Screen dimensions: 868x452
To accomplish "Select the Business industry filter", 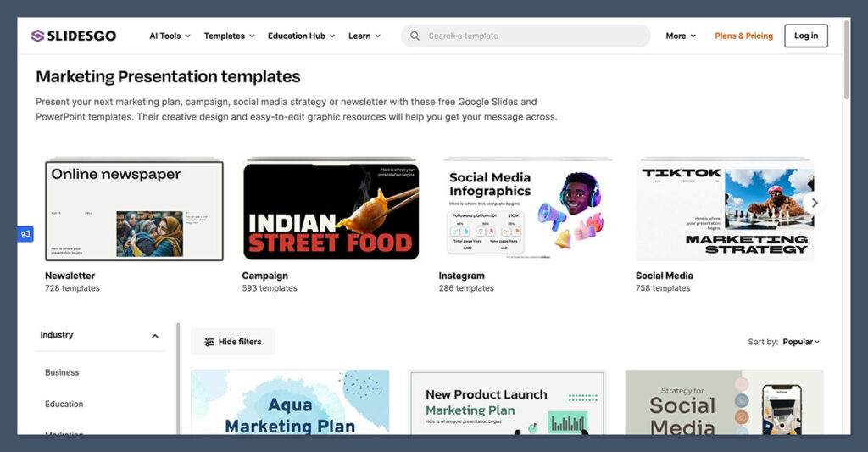I will 62,372.
